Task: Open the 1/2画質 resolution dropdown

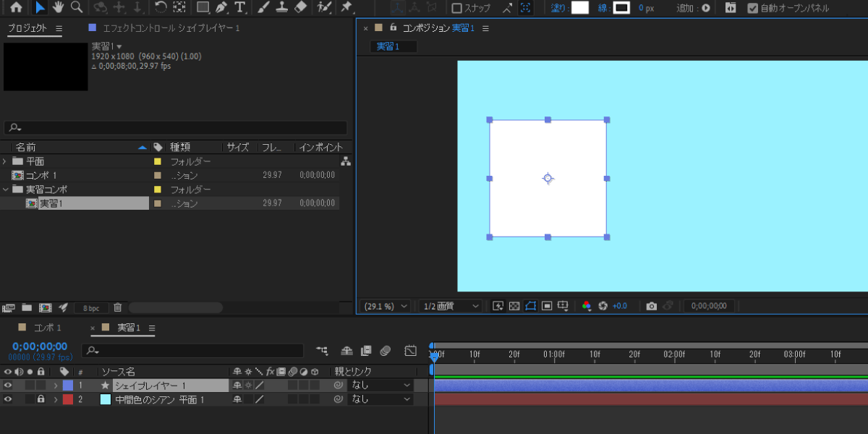Action: point(451,306)
